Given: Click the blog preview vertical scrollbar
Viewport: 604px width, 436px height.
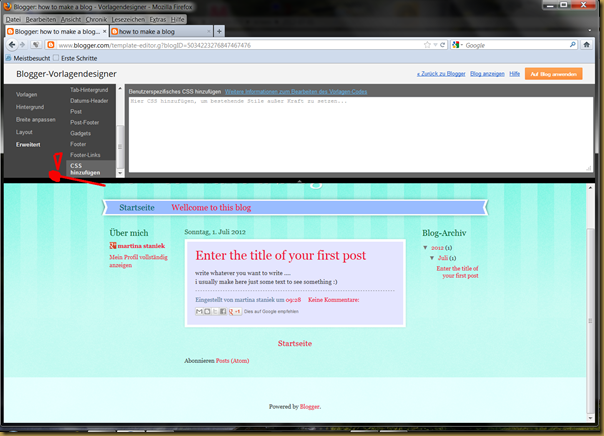Looking at the screenshot, I should click(590, 320).
